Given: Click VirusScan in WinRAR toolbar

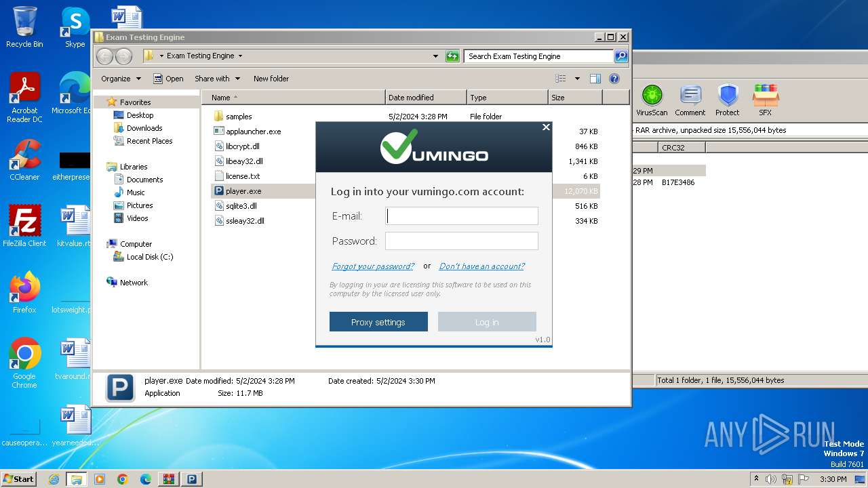Looking at the screenshot, I should point(652,100).
